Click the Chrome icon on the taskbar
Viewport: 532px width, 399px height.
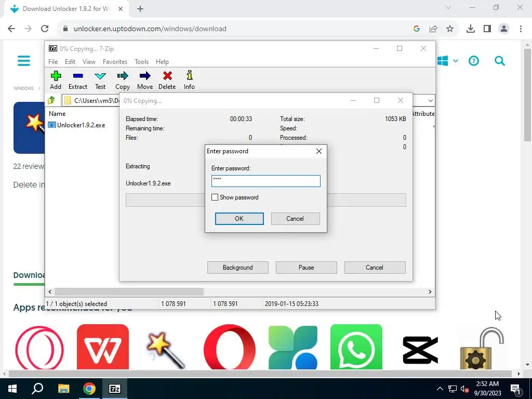(89, 389)
